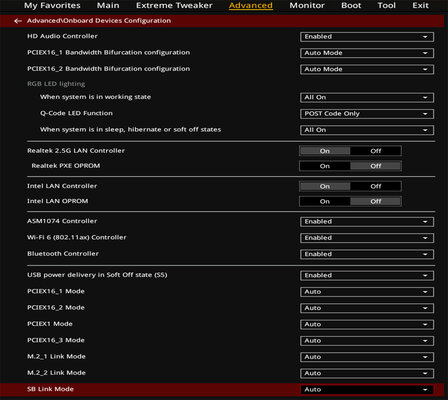
Task: Set Realtek PXE OPROM to On
Action: (325, 166)
